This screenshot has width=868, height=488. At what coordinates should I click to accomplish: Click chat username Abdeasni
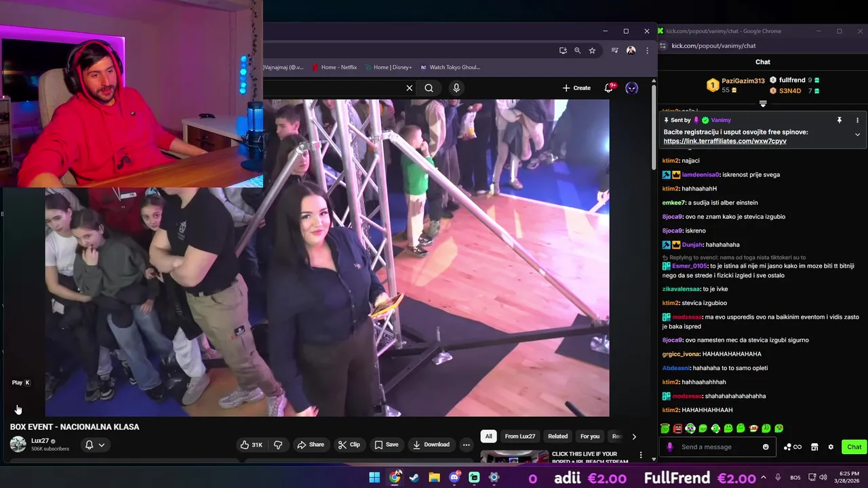676,368
